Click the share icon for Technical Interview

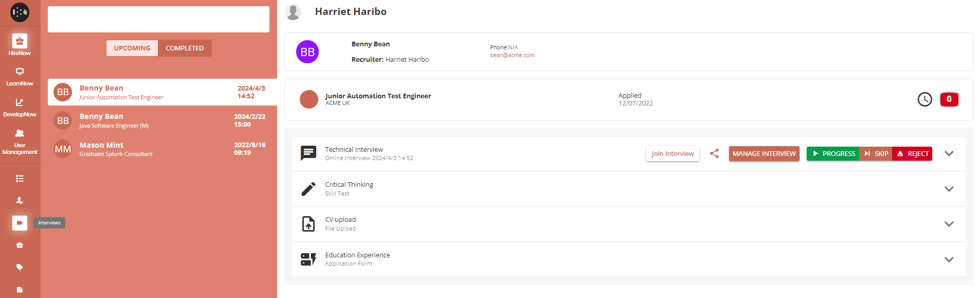pos(714,153)
